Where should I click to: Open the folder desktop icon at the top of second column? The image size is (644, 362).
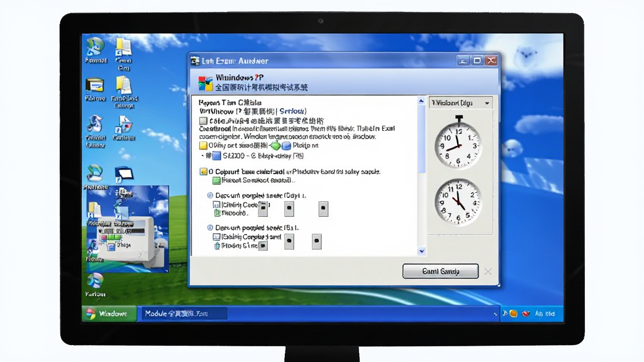coord(123,47)
